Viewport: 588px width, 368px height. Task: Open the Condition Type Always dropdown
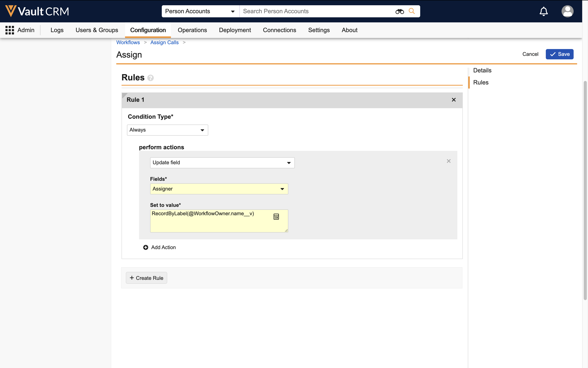(167, 130)
